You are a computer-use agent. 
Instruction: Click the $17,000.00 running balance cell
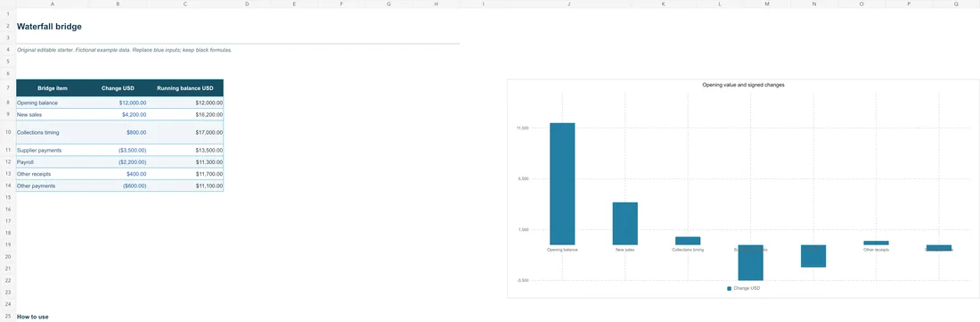coord(185,133)
